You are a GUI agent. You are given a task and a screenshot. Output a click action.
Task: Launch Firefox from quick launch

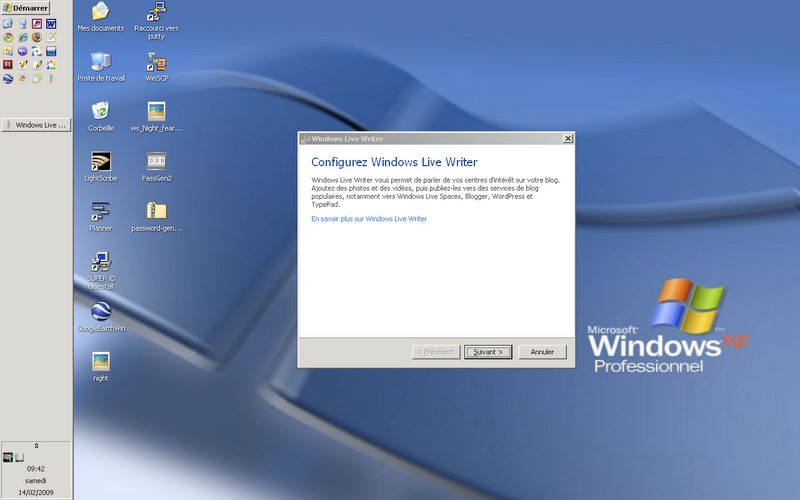click(x=37, y=37)
